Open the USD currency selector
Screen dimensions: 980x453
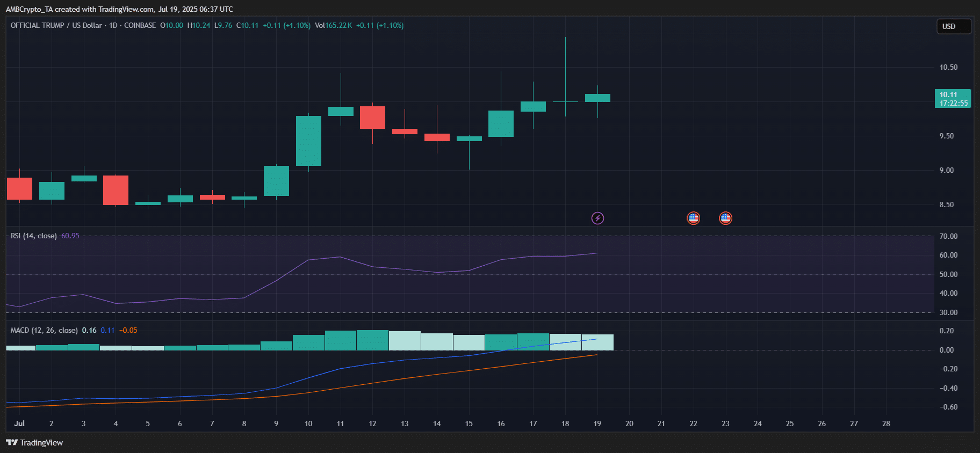click(954, 26)
